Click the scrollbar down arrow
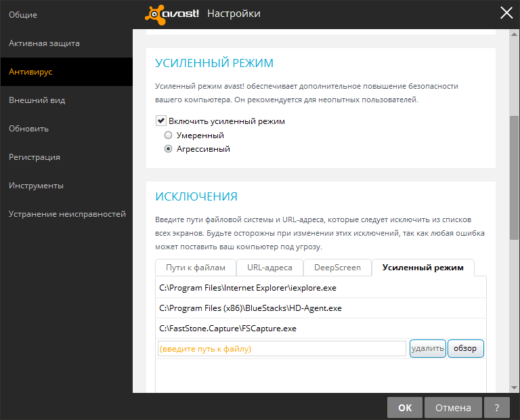The image size is (520, 420). click(x=514, y=387)
